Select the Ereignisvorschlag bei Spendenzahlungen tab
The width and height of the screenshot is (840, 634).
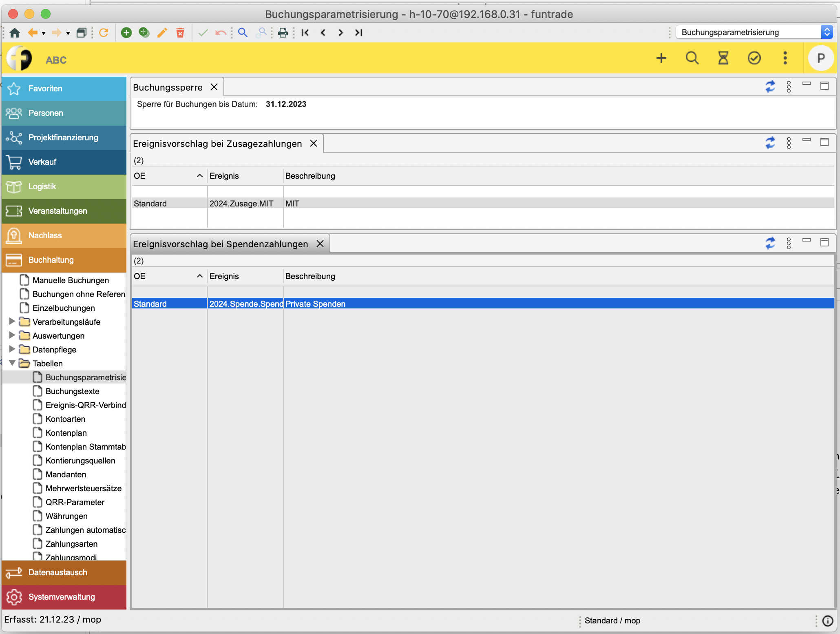(220, 244)
